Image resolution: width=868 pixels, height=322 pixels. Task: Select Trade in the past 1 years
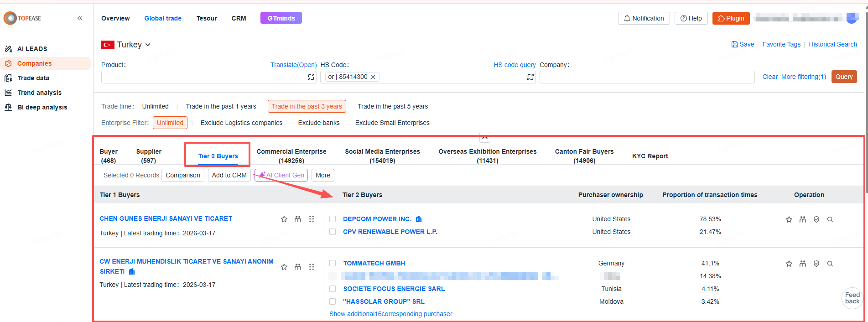221,106
